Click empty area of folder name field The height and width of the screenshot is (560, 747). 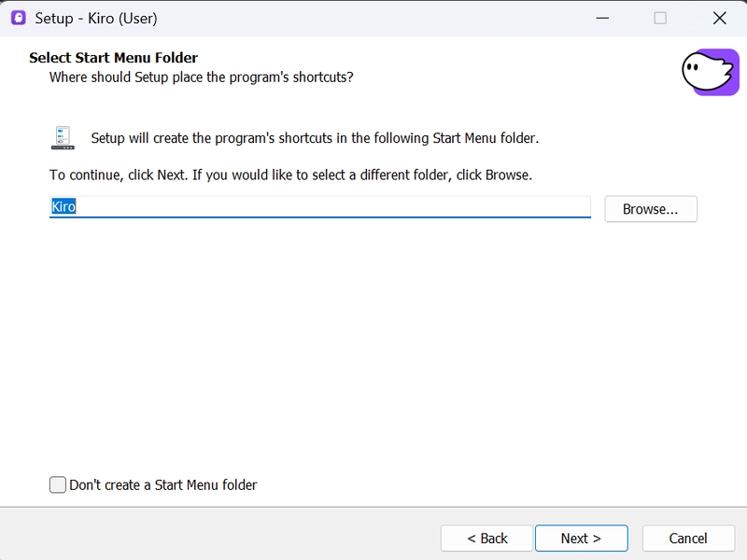[327, 206]
